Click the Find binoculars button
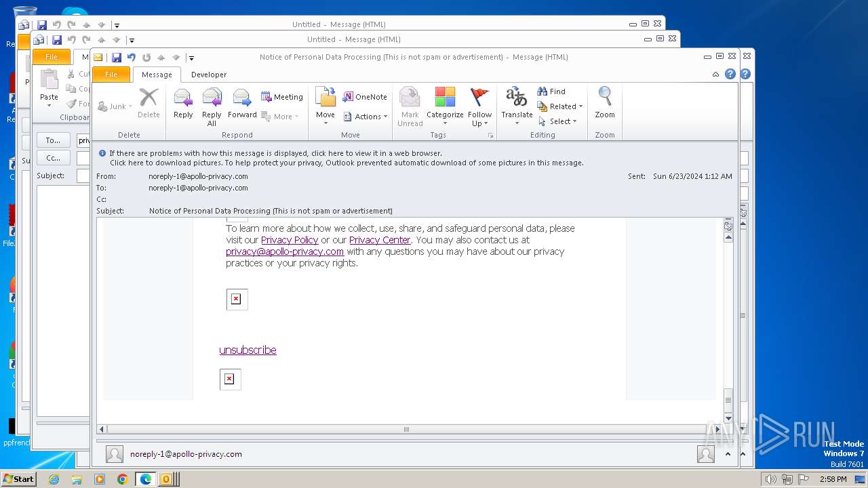Viewport: 868px width, 488px height. pyautogui.click(x=551, y=91)
